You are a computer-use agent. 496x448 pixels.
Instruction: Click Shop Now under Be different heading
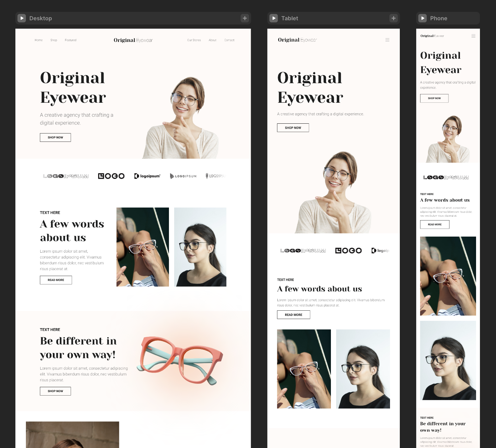click(55, 391)
